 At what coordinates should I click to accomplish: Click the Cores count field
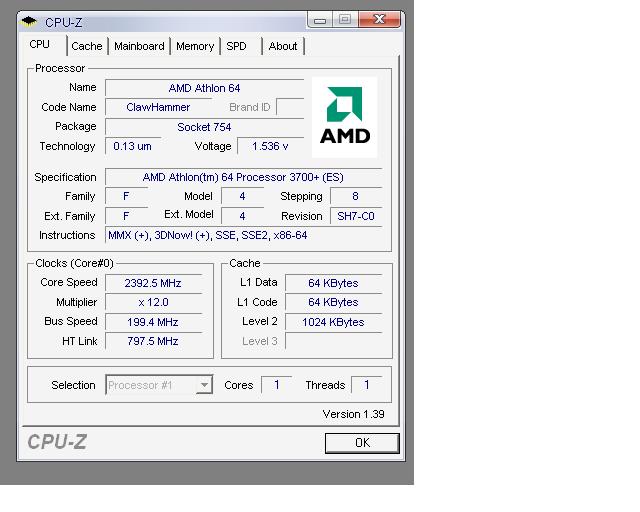[277, 385]
